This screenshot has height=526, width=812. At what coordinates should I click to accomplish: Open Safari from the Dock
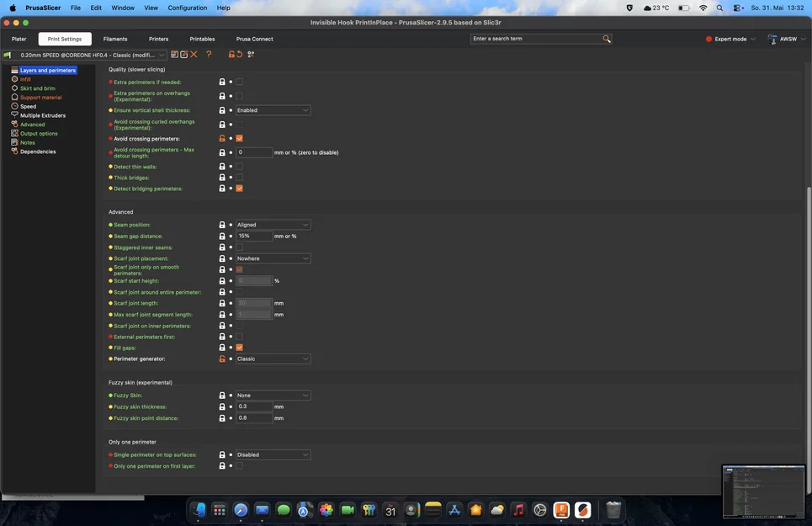tap(241, 511)
